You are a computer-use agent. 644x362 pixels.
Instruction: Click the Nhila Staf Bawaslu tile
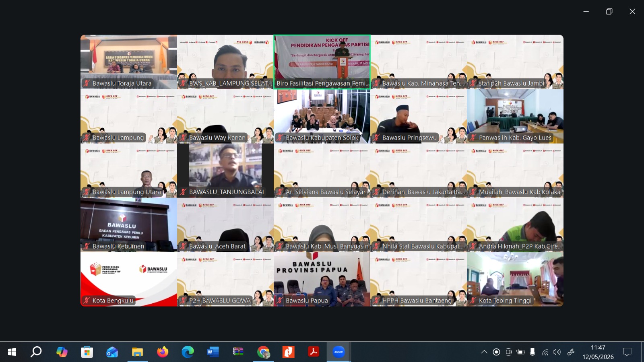(x=419, y=225)
